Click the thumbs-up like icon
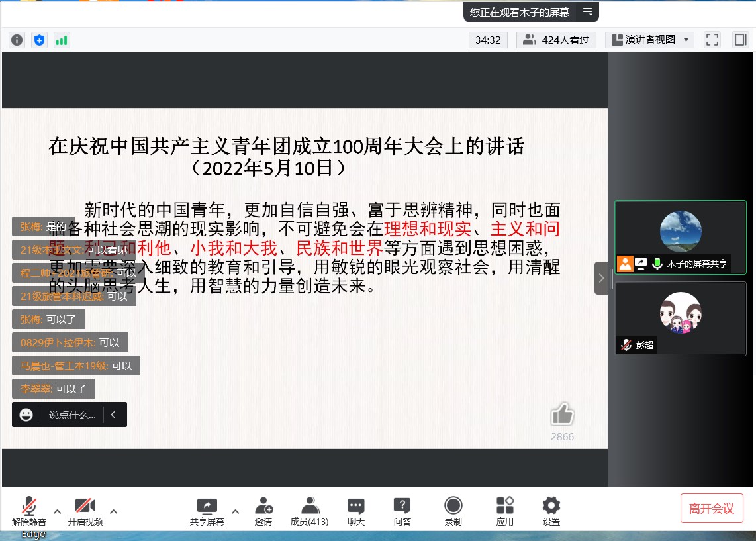 [562, 414]
